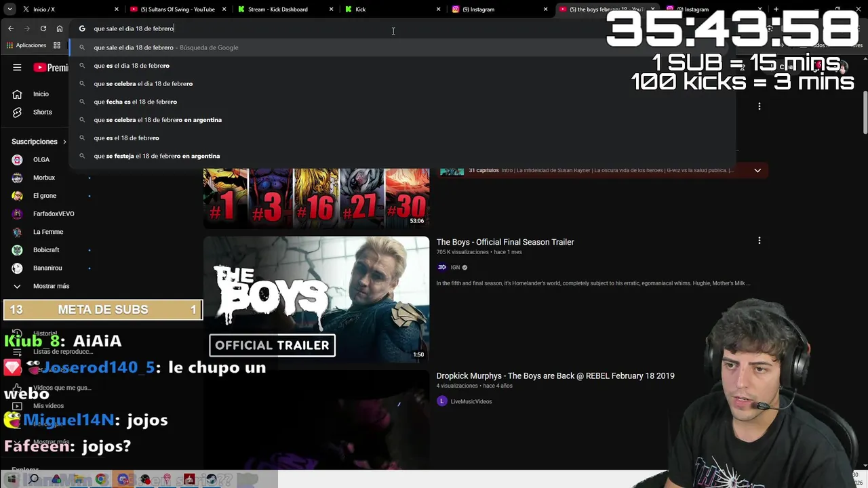The width and height of the screenshot is (868, 488).
Task: Open the YouTube hamburger guide menu
Action: pyautogui.click(x=17, y=68)
